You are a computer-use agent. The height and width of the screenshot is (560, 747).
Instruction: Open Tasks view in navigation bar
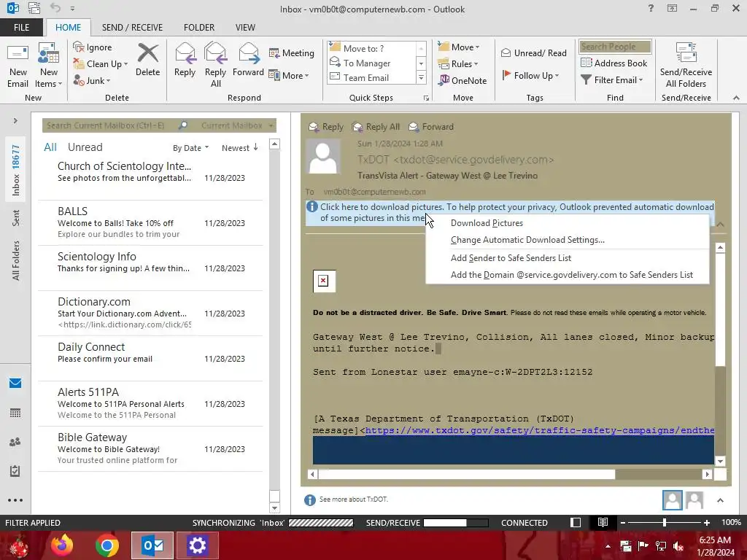15,471
